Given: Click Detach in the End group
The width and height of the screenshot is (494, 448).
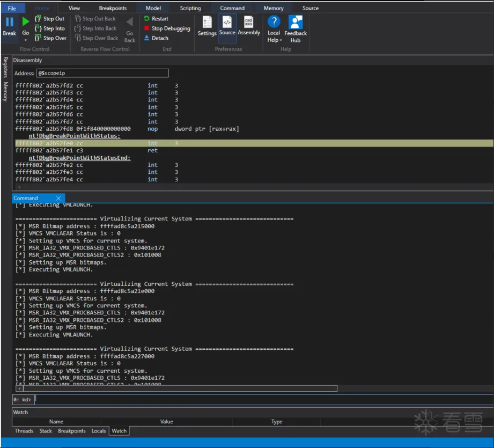Looking at the screenshot, I should [156, 38].
